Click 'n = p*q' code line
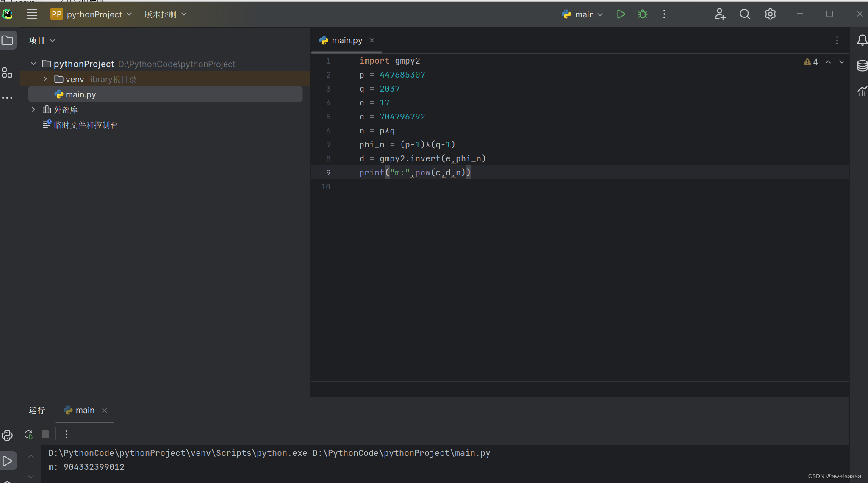The height and width of the screenshot is (483, 868). click(377, 130)
